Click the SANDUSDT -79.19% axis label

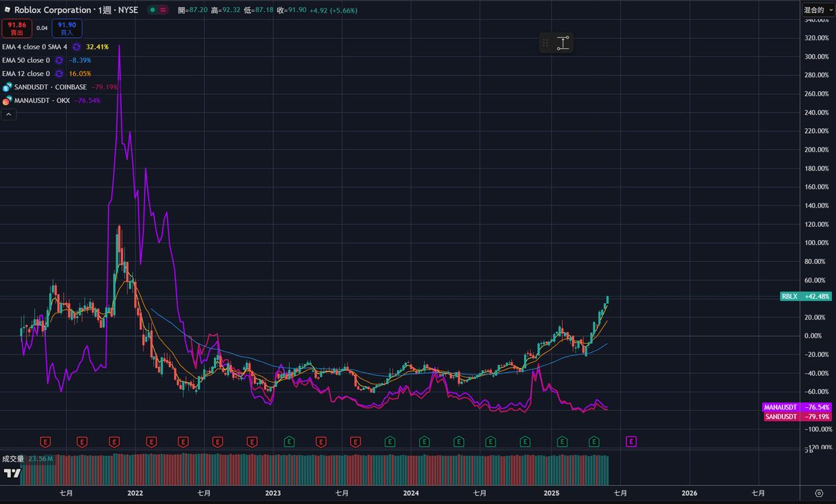tap(797, 416)
